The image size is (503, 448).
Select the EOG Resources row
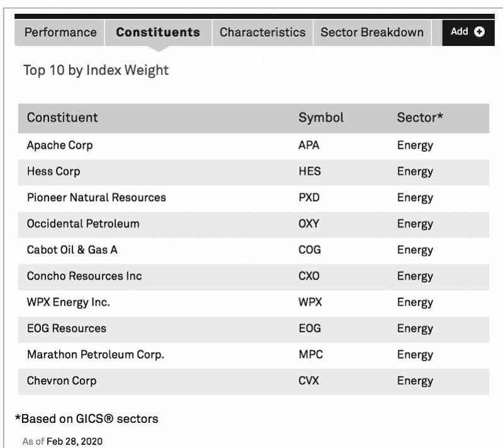67,328
